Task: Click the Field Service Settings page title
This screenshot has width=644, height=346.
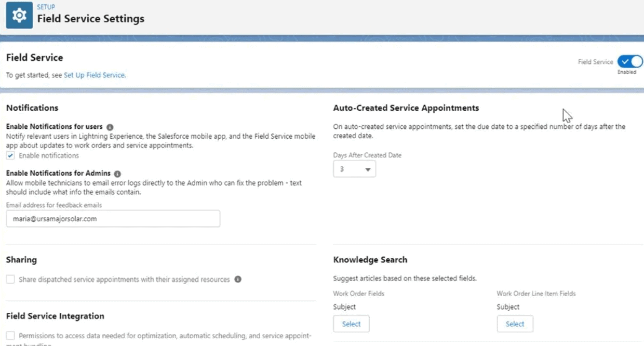Action: click(91, 19)
